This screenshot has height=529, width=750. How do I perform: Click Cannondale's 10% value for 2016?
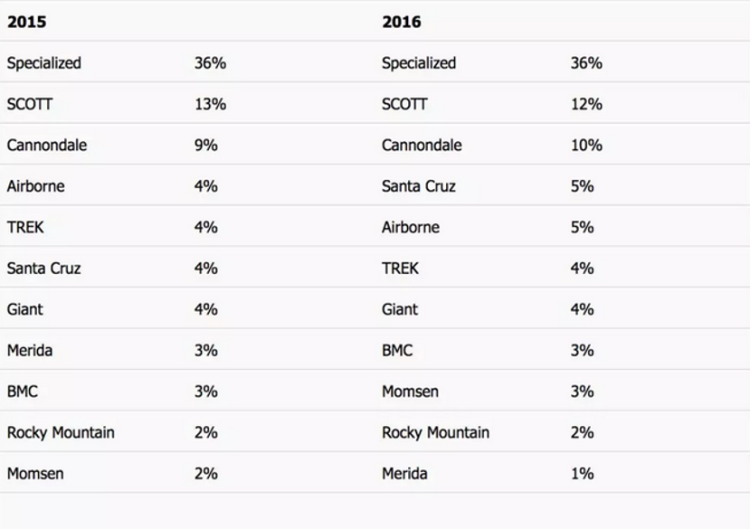[x=586, y=145]
